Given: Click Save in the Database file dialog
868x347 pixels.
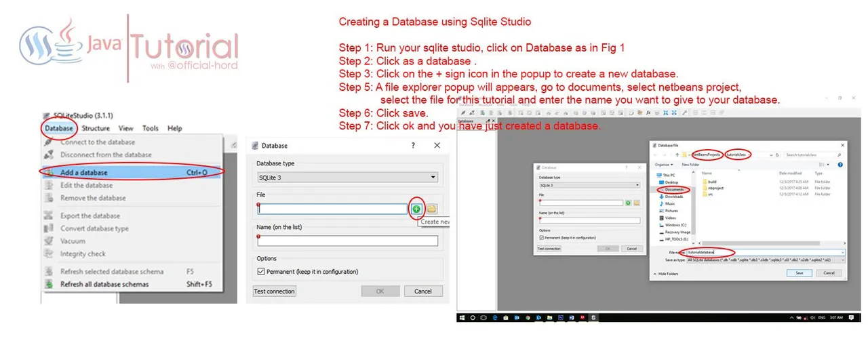Looking at the screenshot, I should [x=800, y=273].
